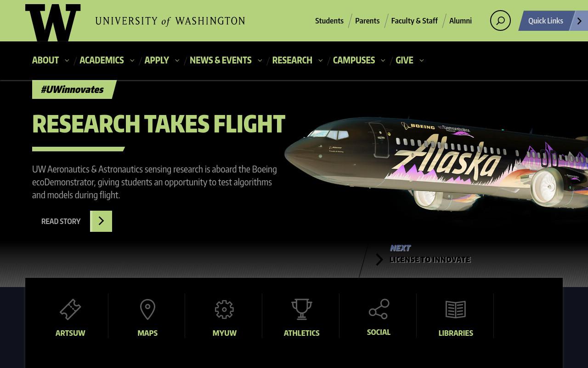Image resolution: width=588 pixels, height=368 pixels.
Task: Select the MyUW gear icon
Action: [224, 310]
